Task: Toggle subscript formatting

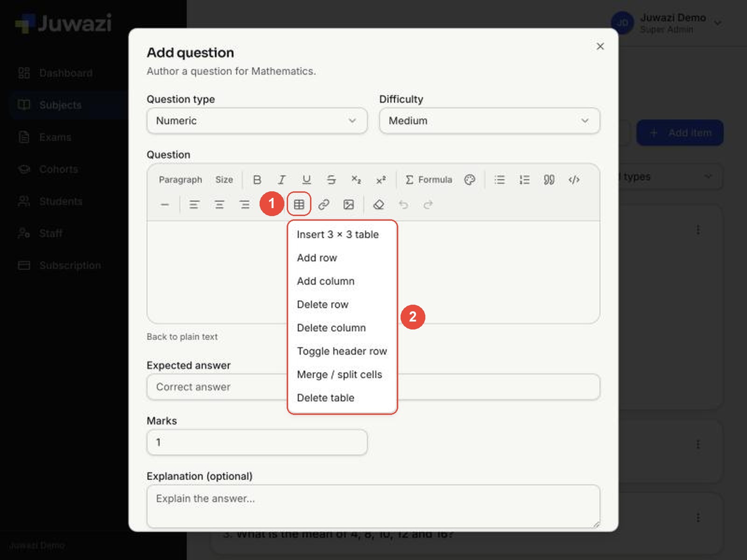Action: pyautogui.click(x=356, y=180)
